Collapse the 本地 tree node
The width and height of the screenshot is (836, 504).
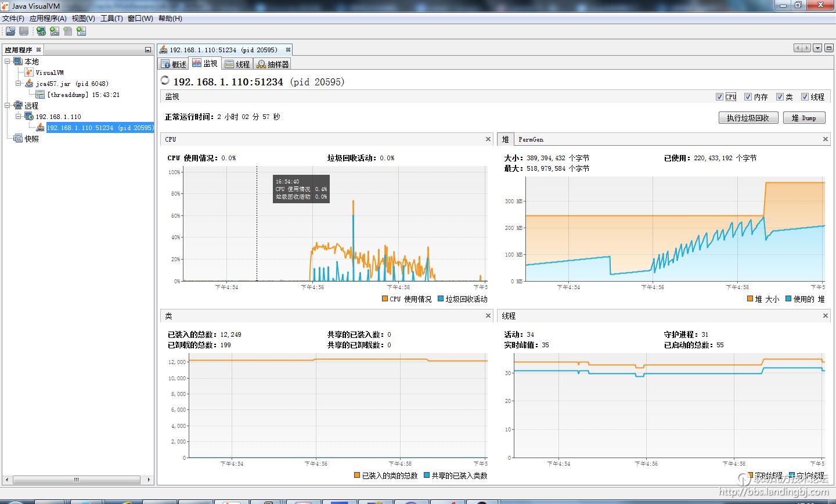8,62
